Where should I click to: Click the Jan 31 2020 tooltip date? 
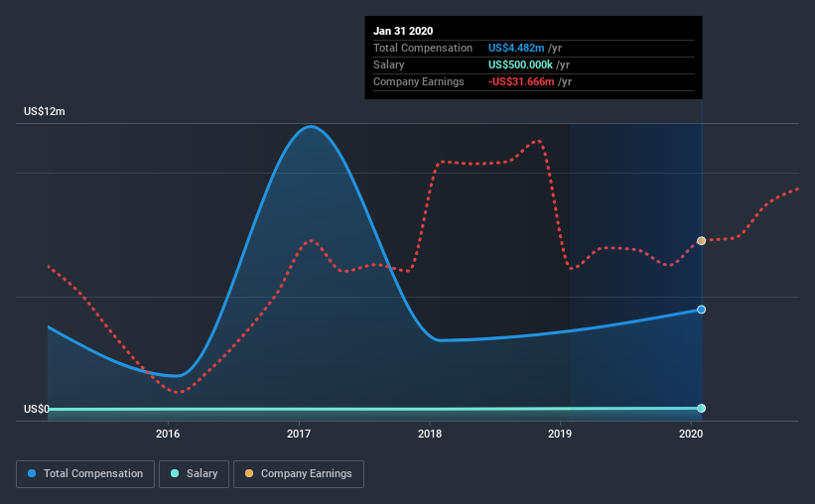[403, 31]
